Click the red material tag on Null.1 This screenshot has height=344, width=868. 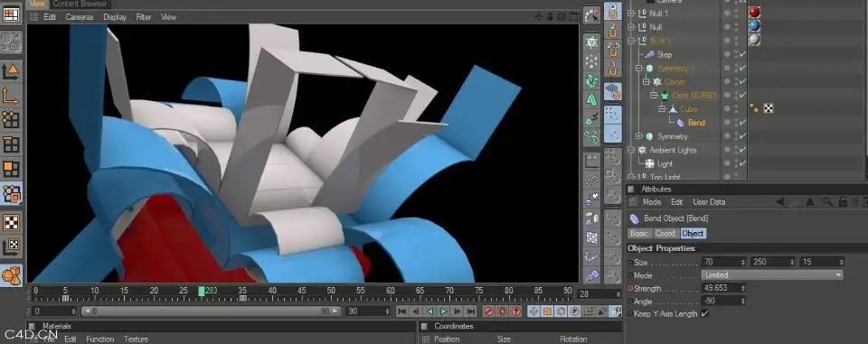tap(754, 12)
